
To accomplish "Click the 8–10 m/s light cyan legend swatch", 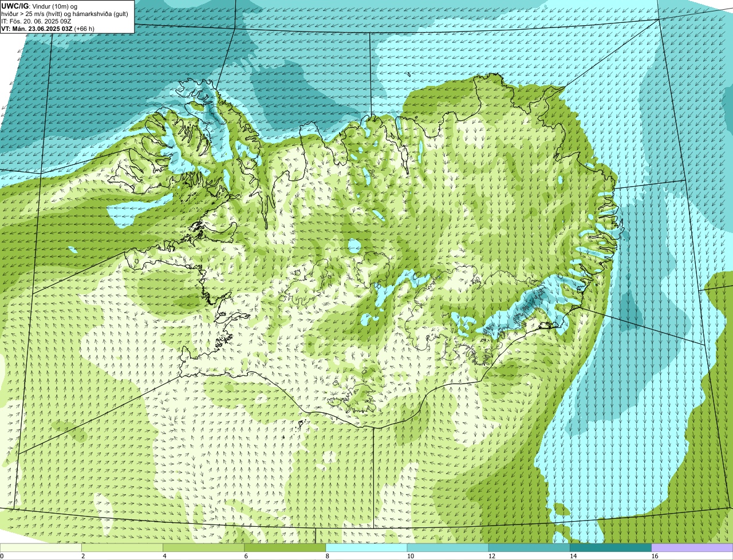I will click(x=366, y=547).
